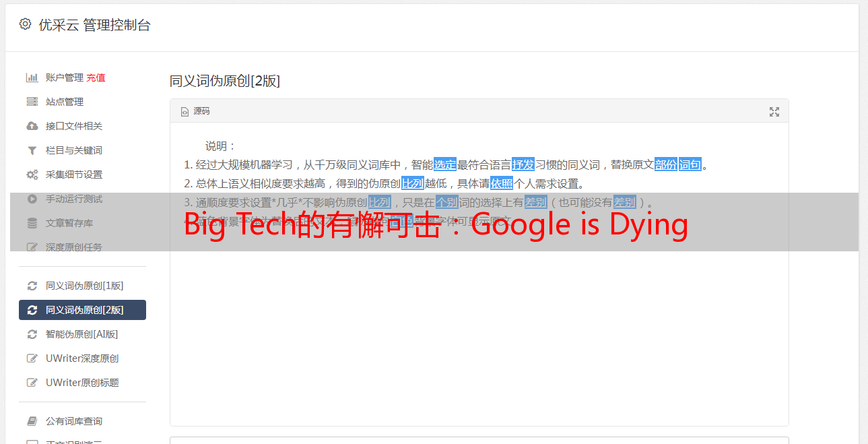Click the 优采云 管理控制台 title
The width and height of the screenshot is (868, 444).
click(95, 25)
